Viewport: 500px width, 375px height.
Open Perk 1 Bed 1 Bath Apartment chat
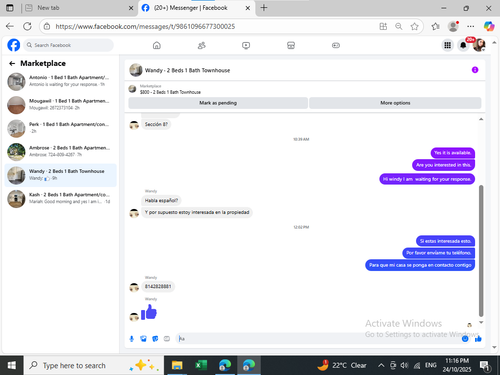click(x=61, y=128)
